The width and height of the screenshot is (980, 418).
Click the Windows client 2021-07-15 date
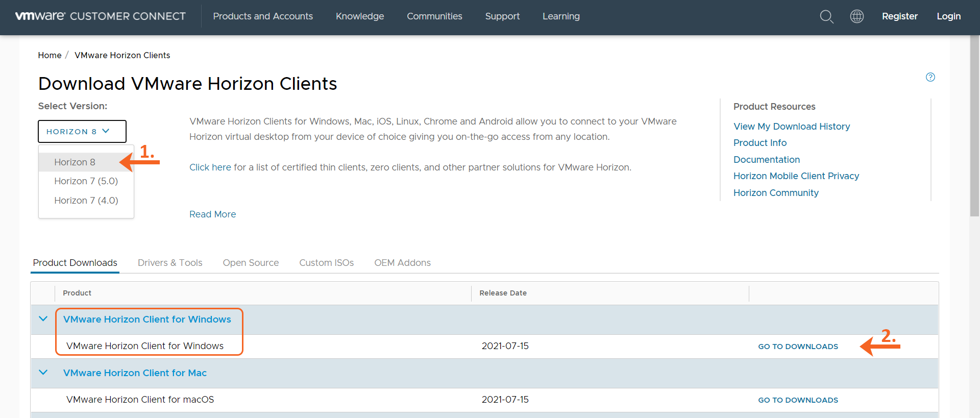(505, 346)
